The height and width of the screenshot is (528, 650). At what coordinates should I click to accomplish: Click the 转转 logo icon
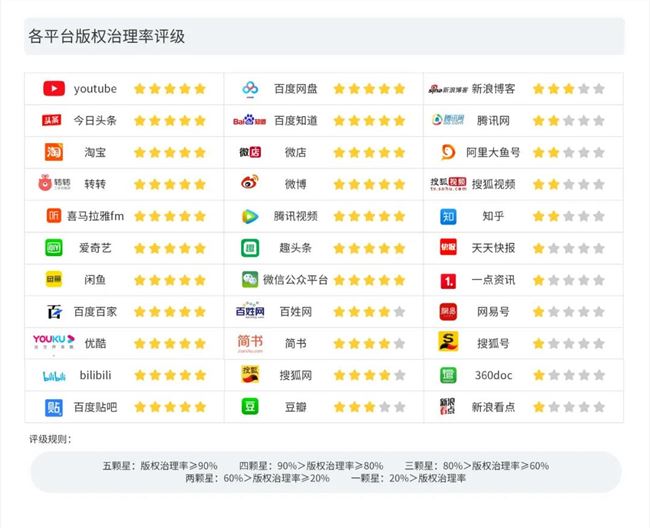click(x=54, y=183)
